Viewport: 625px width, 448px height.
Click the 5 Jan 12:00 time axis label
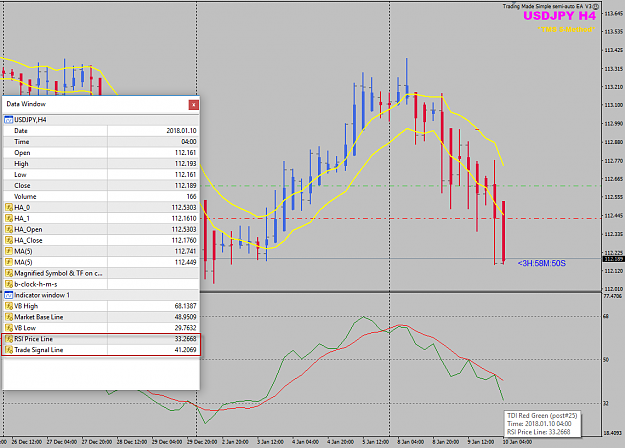[x=375, y=442]
